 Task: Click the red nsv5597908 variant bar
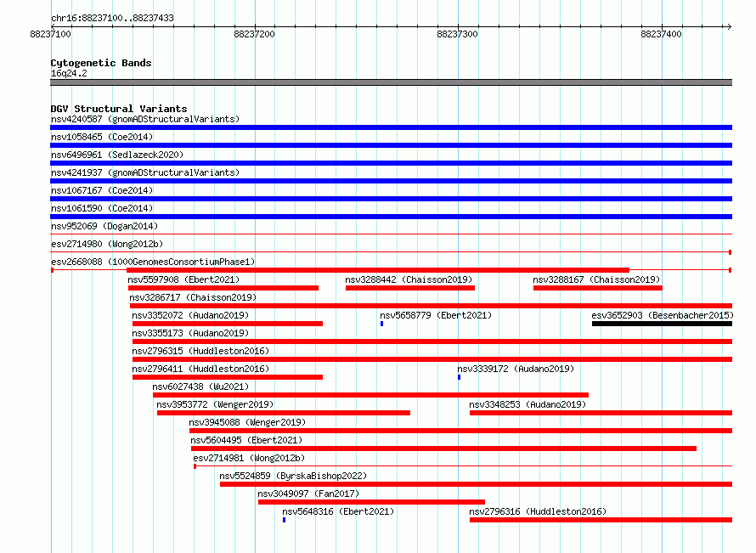tap(223, 288)
